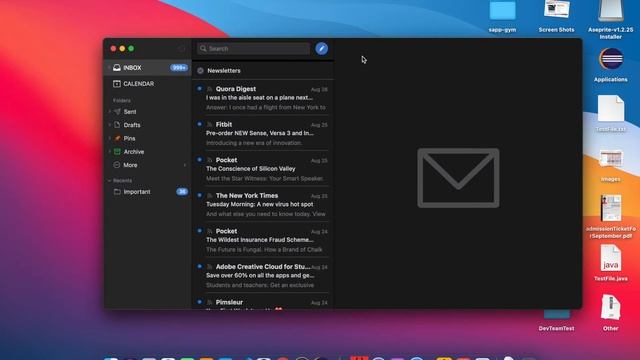Toggle the unread dot on Pimsleur email
The image size is (640, 360).
coord(200,302)
